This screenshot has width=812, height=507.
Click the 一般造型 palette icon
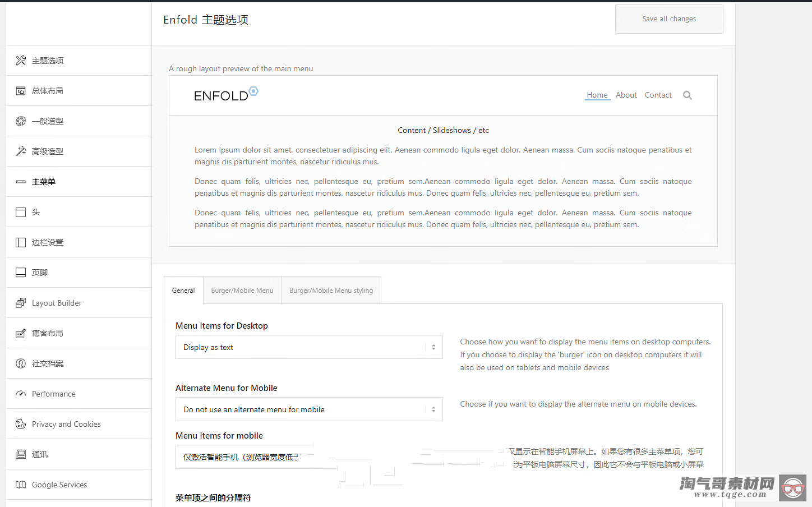[x=21, y=121]
